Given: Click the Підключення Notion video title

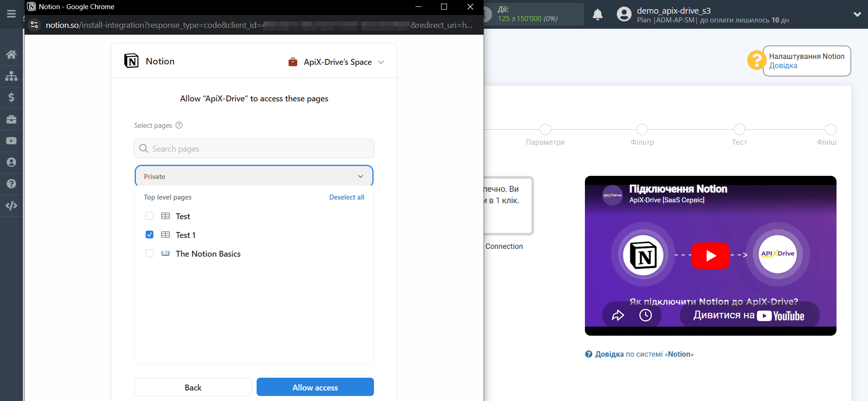Looking at the screenshot, I should [x=678, y=189].
